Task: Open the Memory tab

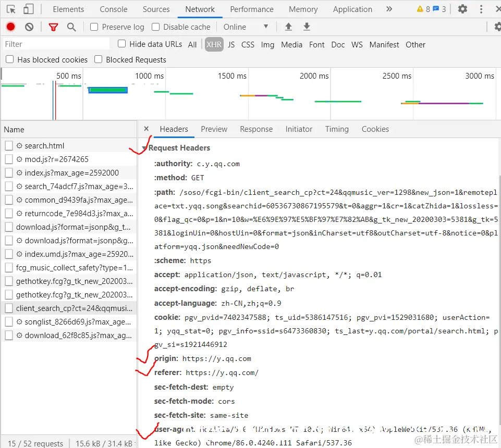Action: pyautogui.click(x=303, y=9)
